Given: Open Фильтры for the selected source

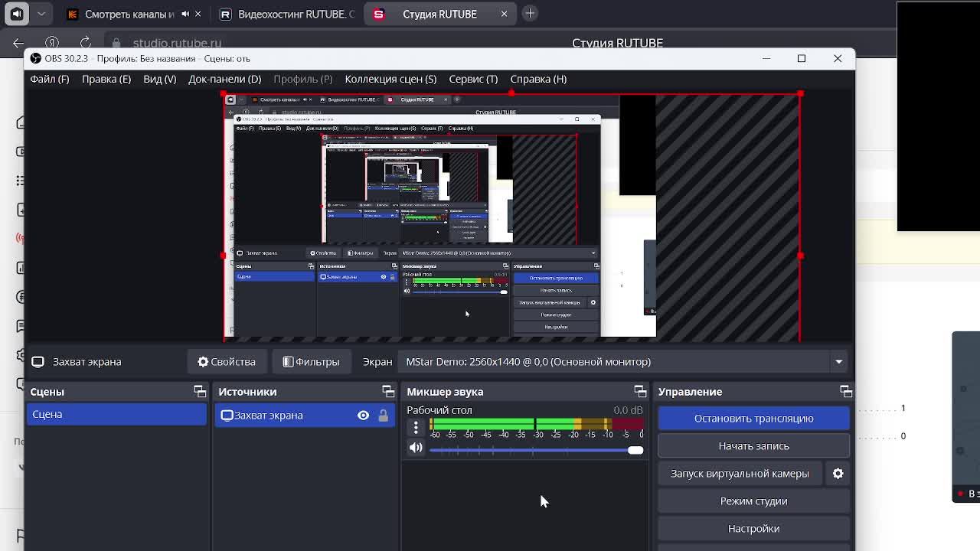Looking at the screenshot, I should click(311, 361).
